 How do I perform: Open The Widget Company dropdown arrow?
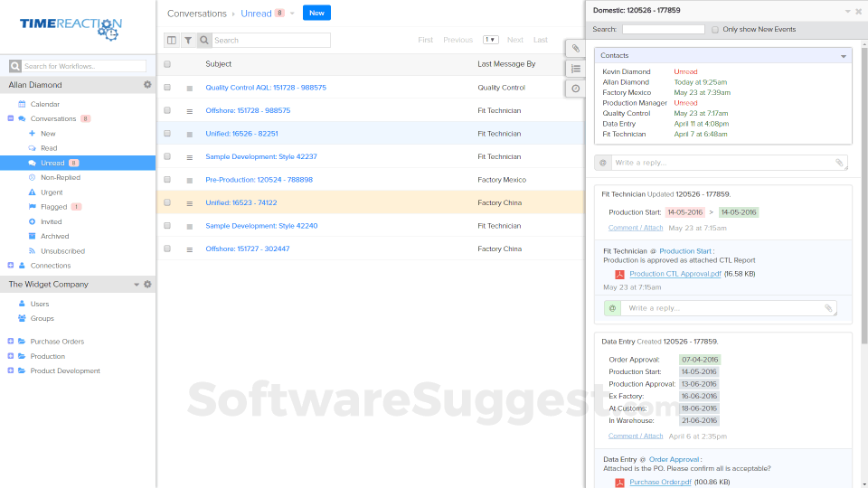[x=137, y=285]
